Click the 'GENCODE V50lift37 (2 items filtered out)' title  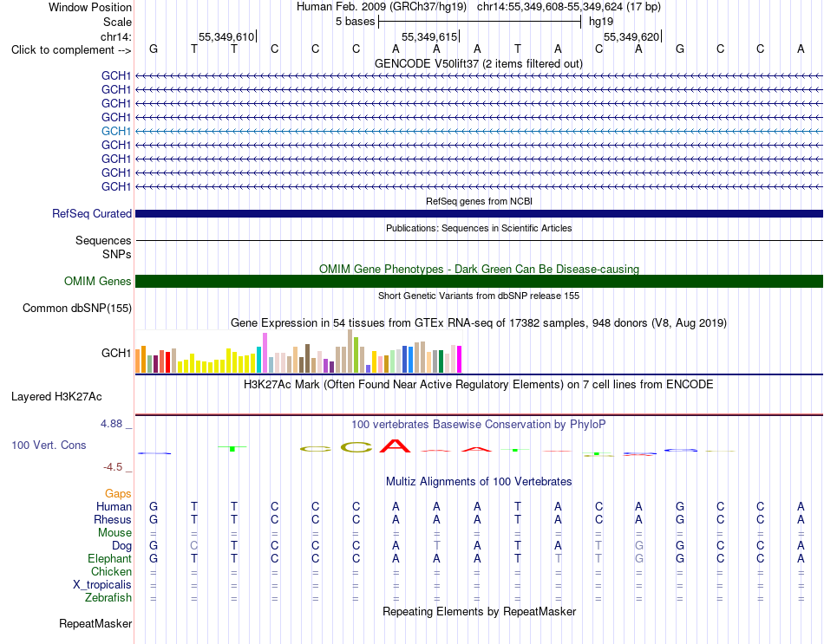point(479,63)
